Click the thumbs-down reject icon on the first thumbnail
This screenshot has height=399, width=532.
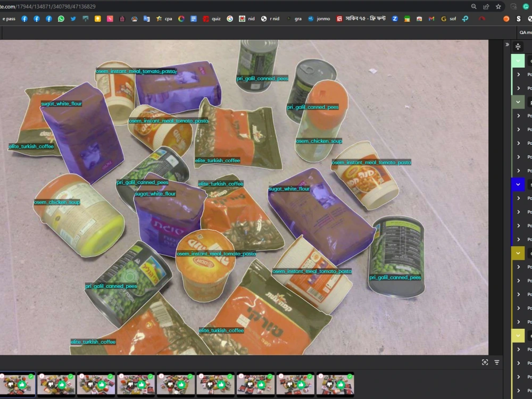point(12,384)
